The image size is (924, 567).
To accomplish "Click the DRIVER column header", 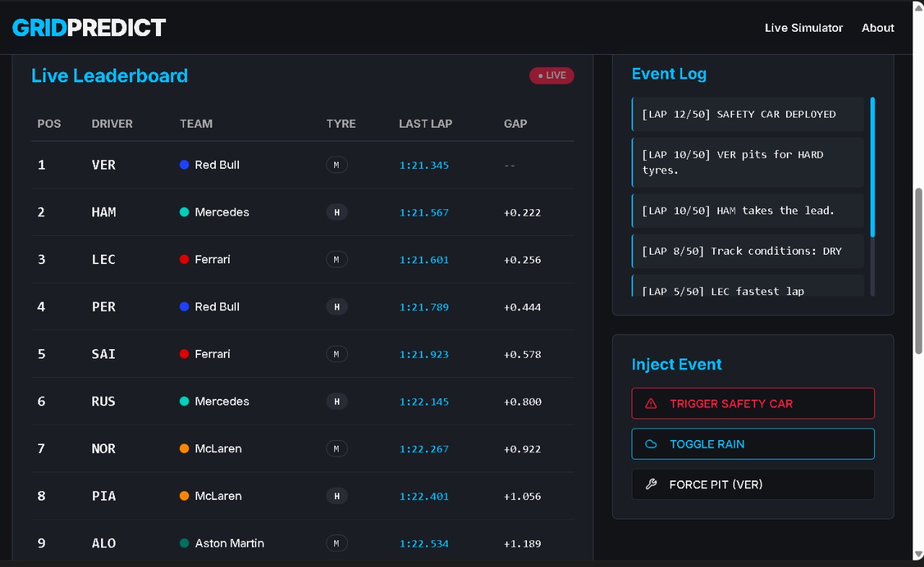I will (x=112, y=123).
